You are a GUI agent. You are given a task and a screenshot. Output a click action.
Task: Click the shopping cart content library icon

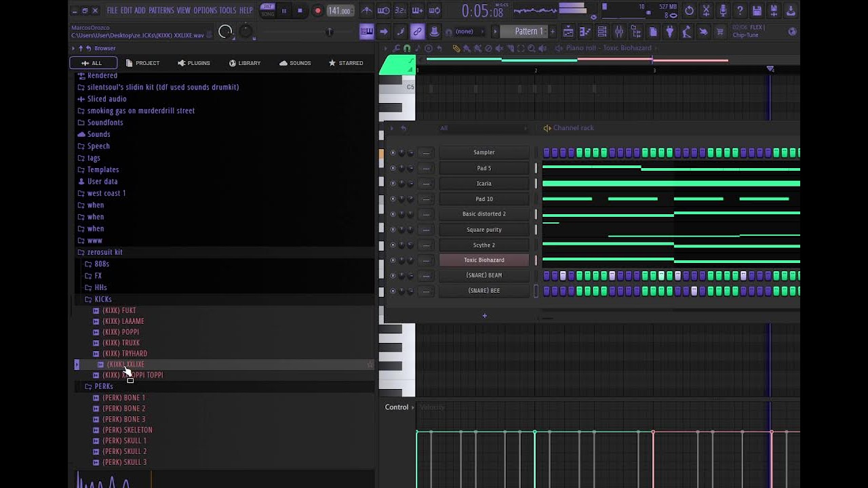pos(720,32)
